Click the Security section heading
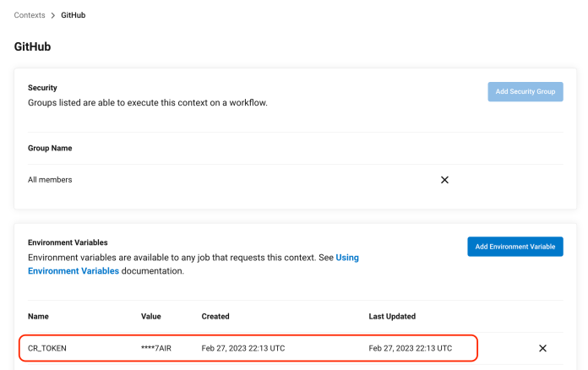 pos(42,87)
